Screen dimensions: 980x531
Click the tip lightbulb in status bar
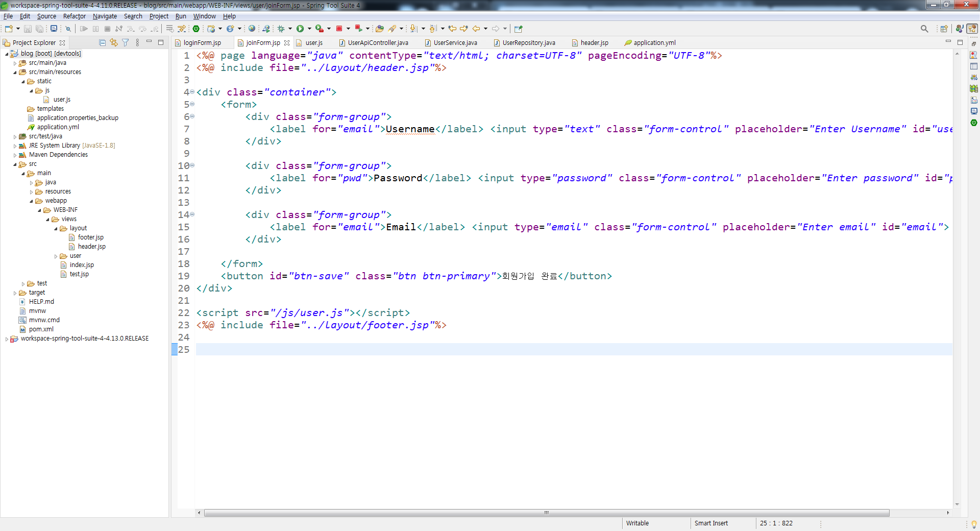click(974, 524)
